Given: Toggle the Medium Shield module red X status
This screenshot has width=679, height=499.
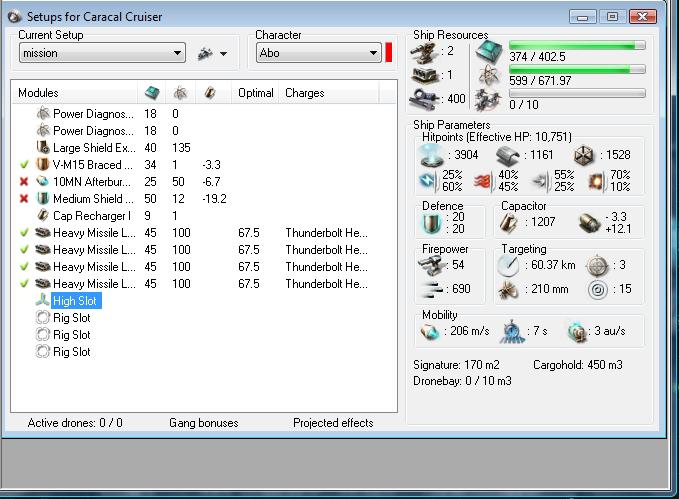Looking at the screenshot, I should pyautogui.click(x=24, y=198).
